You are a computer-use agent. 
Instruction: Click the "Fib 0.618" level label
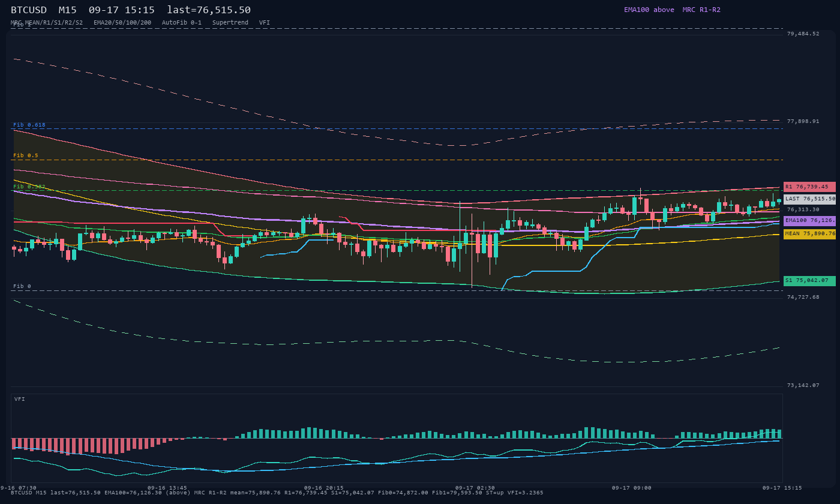(29, 125)
